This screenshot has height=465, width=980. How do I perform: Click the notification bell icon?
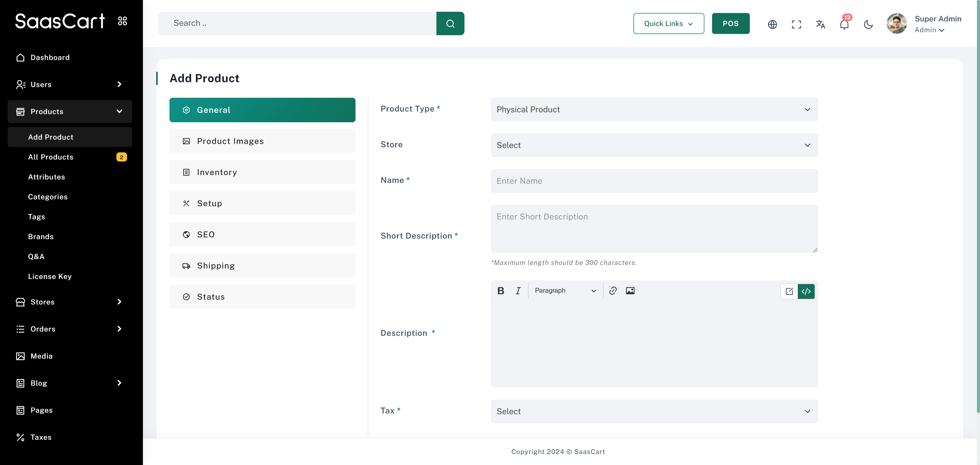844,24
